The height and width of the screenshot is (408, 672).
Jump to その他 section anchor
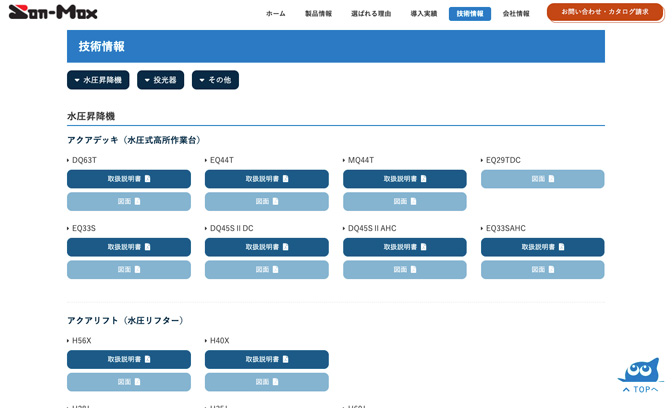point(216,80)
